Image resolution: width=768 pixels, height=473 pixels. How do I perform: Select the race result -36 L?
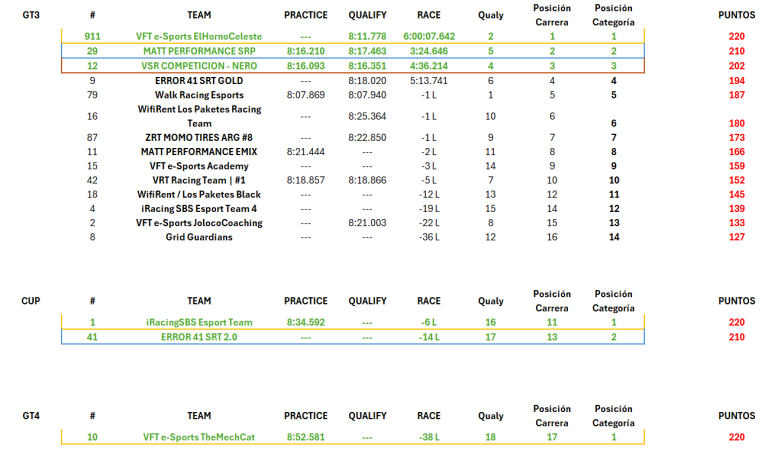pyautogui.click(x=429, y=236)
